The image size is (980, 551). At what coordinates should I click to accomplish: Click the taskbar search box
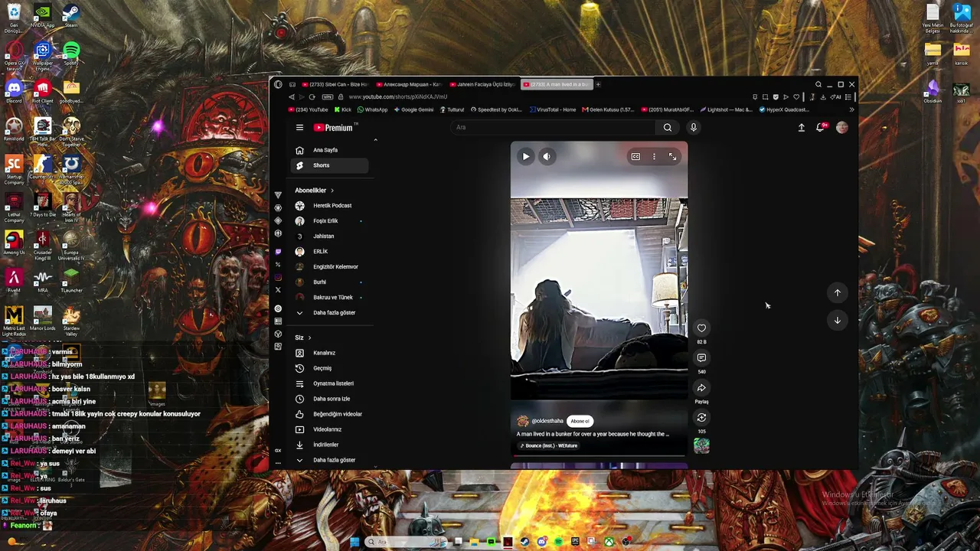407,542
